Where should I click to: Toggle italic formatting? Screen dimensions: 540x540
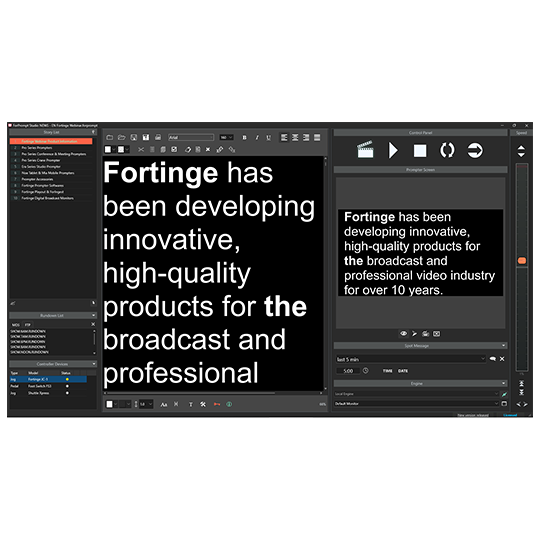pyautogui.click(x=257, y=137)
